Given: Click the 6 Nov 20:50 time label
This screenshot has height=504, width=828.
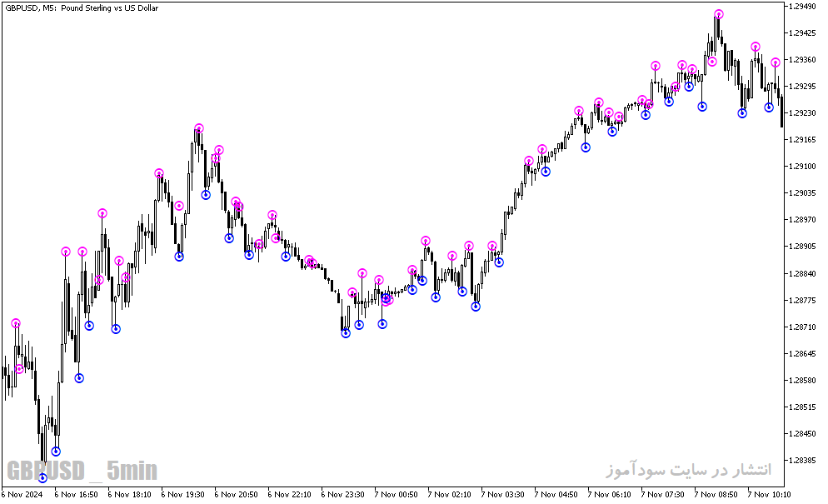Looking at the screenshot, I should coord(236,495).
